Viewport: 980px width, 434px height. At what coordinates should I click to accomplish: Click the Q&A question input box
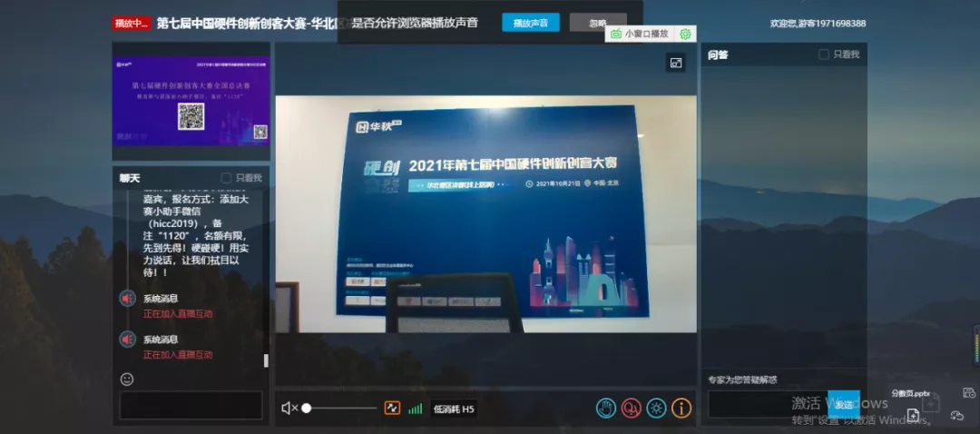click(768, 405)
